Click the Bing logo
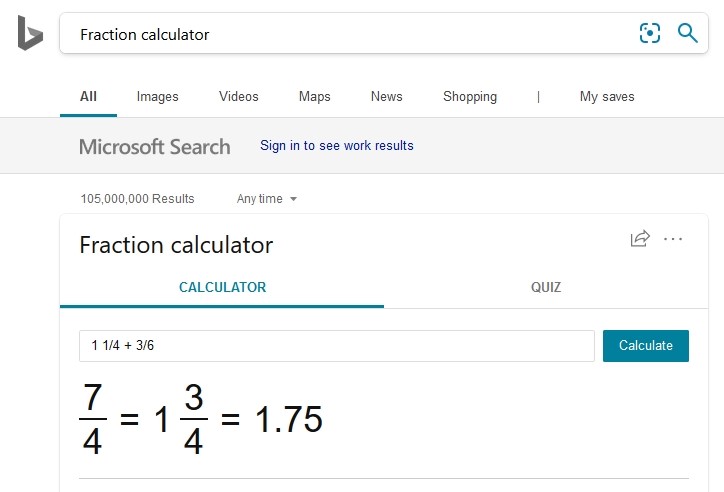The width and height of the screenshot is (724, 492). coord(29,34)
